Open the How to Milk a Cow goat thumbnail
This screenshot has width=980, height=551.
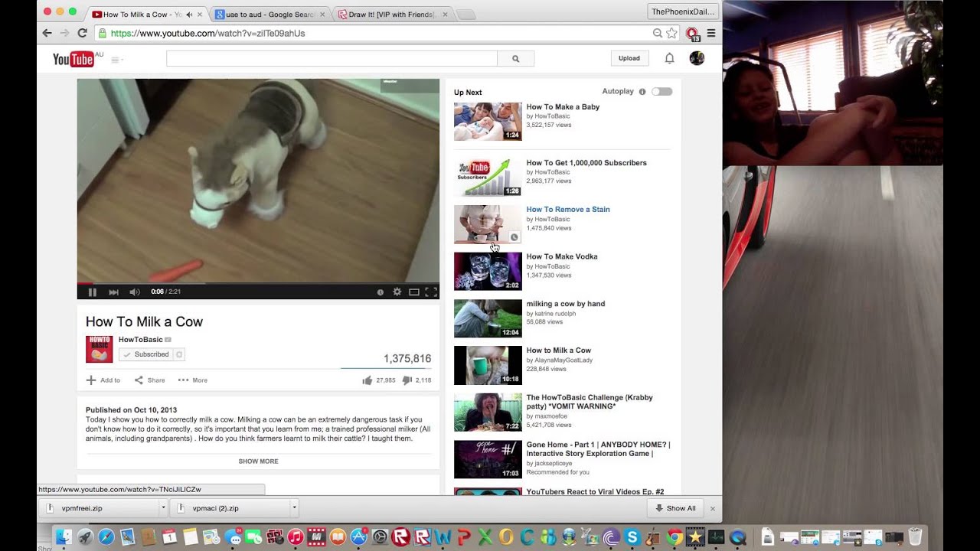pyautogui.click(x=488, y=365)
